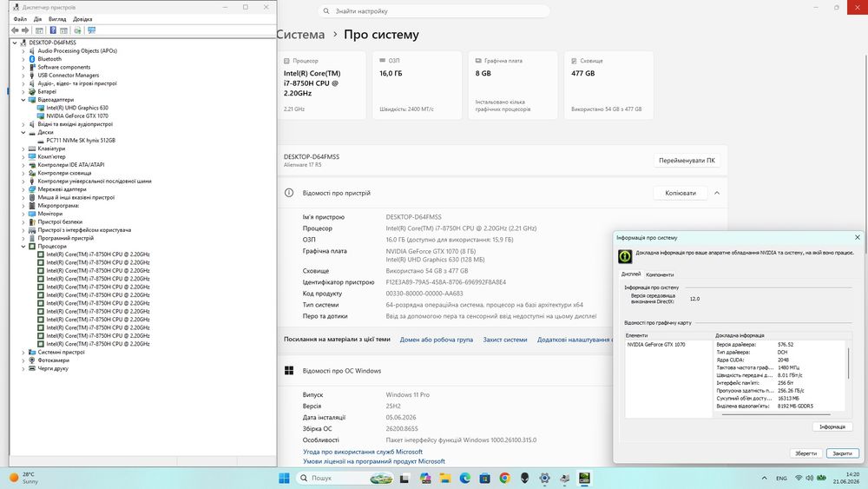Click the blue Help icon in Device Manager toolbar

click(53, 30)
